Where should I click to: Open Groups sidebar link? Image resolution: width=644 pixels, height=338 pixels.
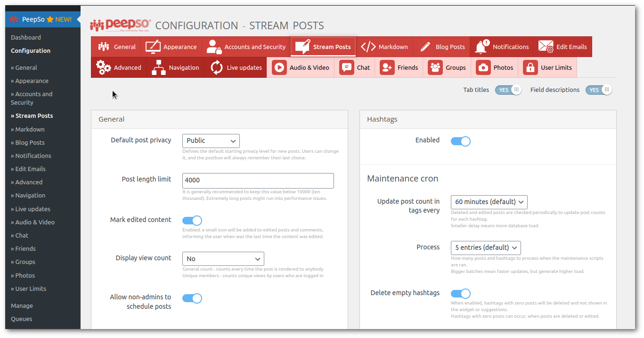coord(23,262)
